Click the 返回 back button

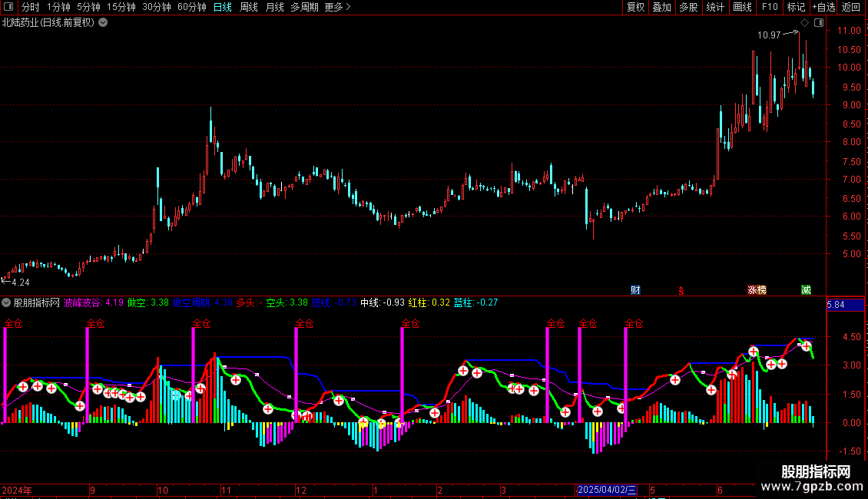point(851,7)
